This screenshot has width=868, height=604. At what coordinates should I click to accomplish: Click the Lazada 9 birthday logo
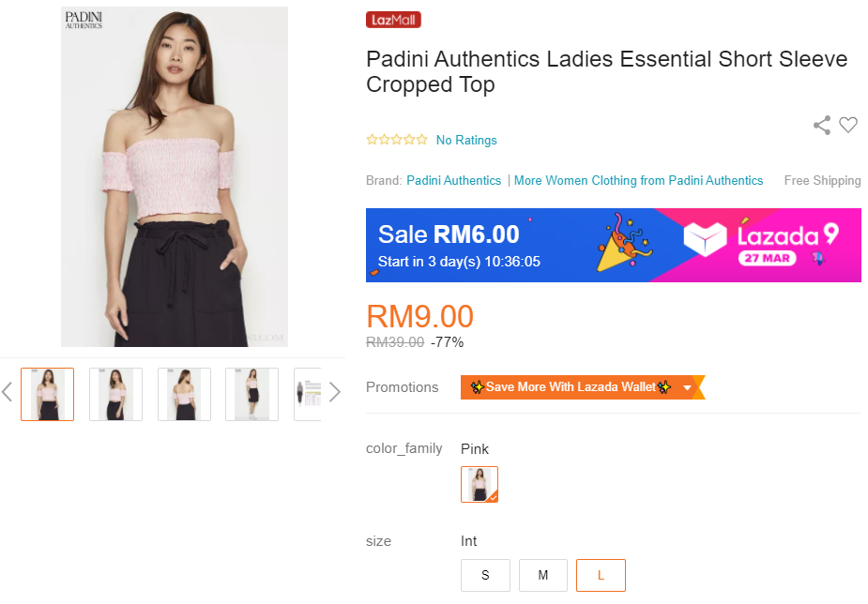[761, 244]
